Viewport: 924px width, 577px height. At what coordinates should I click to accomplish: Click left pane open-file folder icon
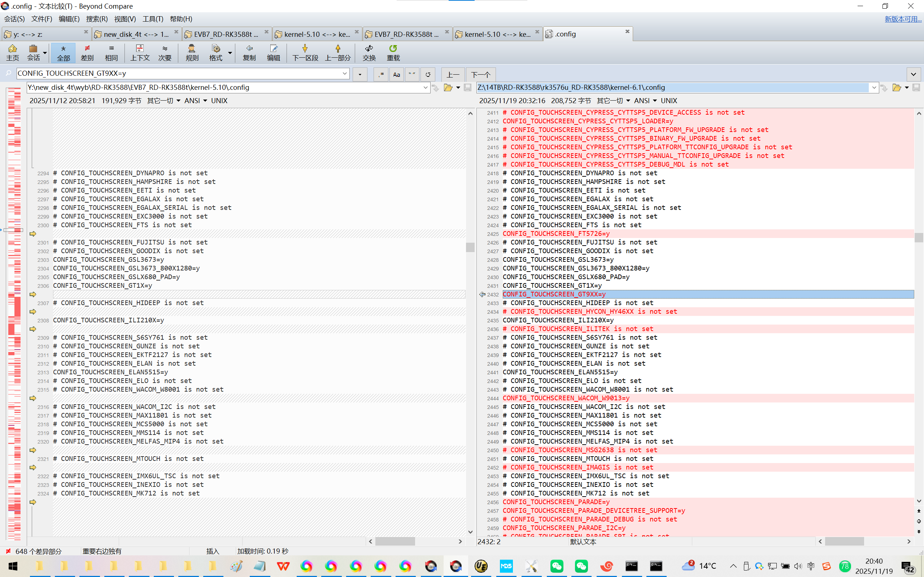tap(448, 88)
